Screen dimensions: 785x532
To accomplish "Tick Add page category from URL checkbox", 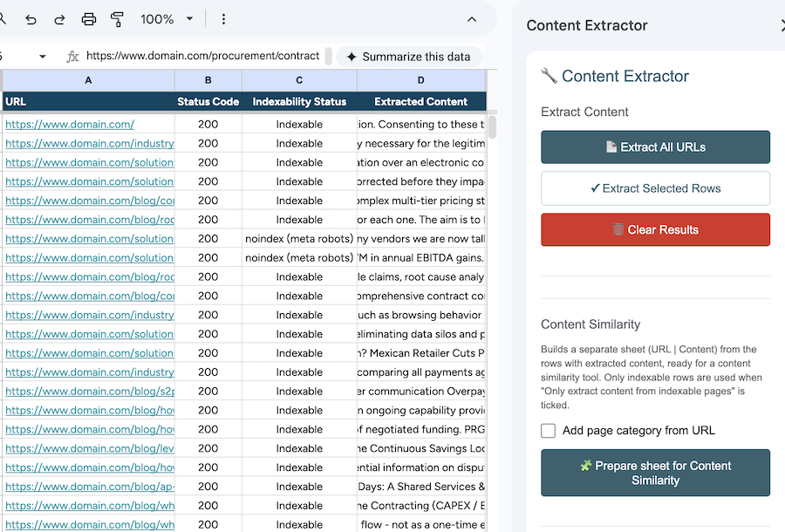I will (x=549, y=431).
